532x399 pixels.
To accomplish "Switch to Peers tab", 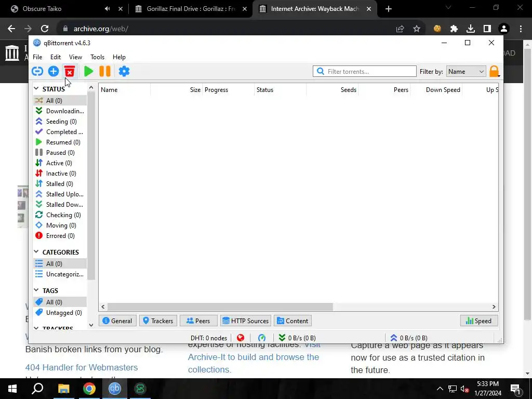I will (x=198, y=321).
